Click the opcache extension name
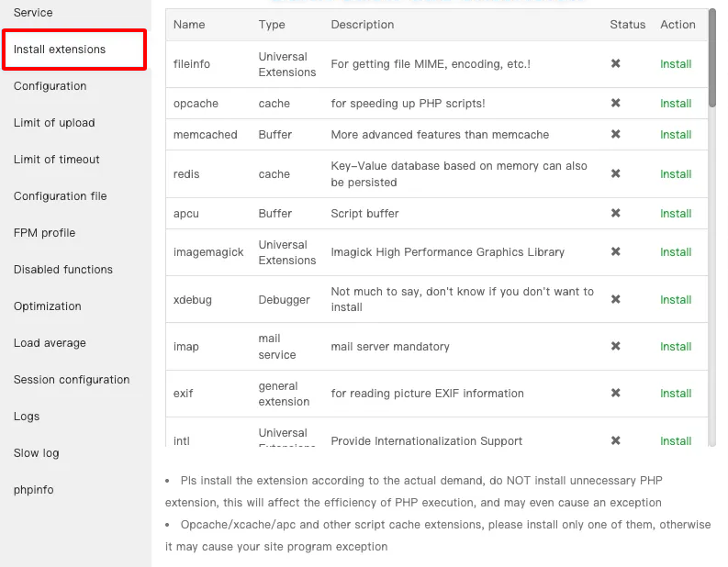728x567 pixels. [x=196, y=104]
